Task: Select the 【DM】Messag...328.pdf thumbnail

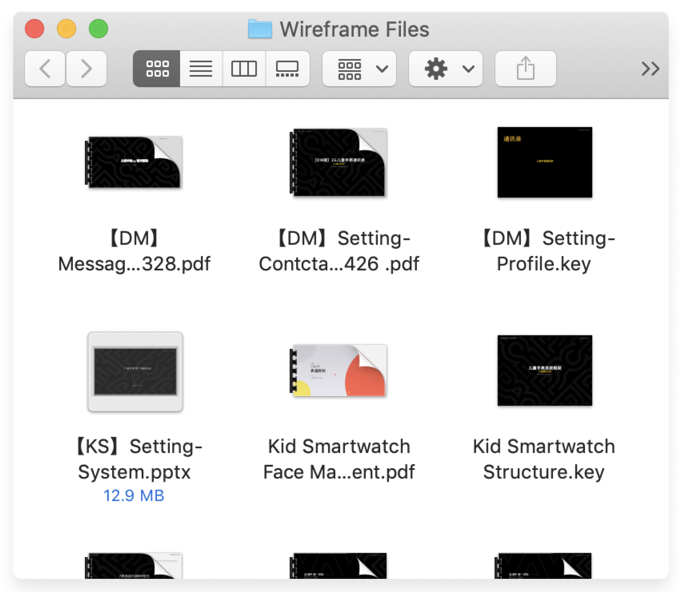Action: [134, 162]
